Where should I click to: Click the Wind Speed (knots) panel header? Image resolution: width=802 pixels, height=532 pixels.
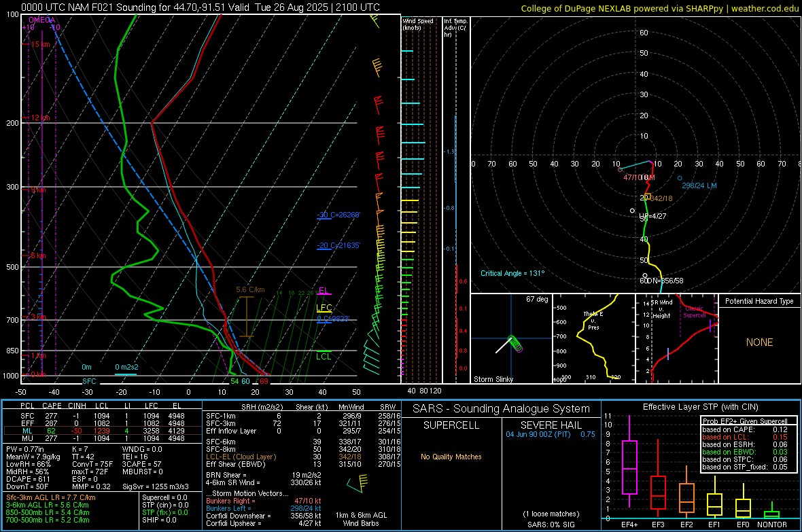coord(418,24)
